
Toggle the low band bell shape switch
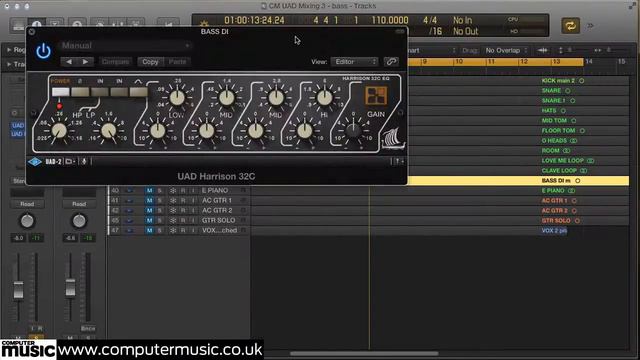tap(138, 92)
